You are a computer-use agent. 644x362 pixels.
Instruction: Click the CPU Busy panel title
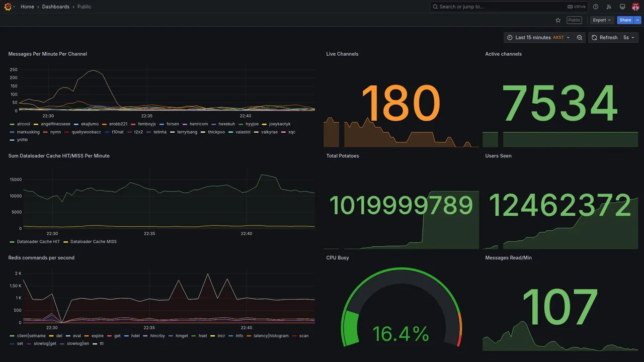(x=338, y=257)
